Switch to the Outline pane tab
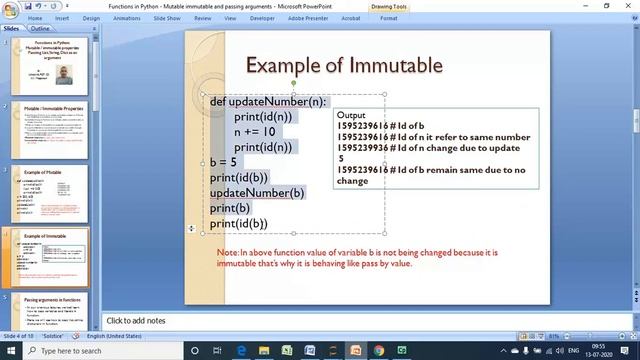This screenshot has height=360, width=640. [40, 29]
